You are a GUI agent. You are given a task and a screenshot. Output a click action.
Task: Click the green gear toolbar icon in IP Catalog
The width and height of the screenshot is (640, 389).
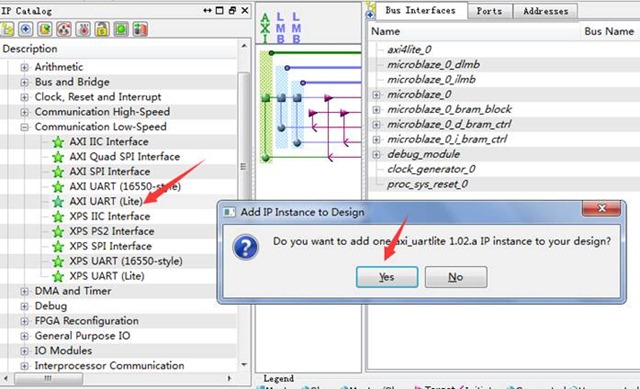121,29
